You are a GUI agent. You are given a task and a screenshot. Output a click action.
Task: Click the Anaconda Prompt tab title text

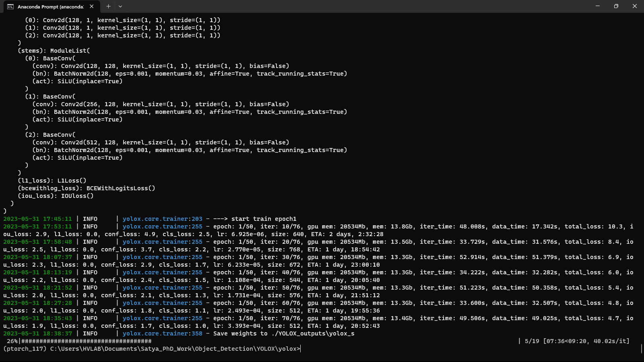[52, 6]
